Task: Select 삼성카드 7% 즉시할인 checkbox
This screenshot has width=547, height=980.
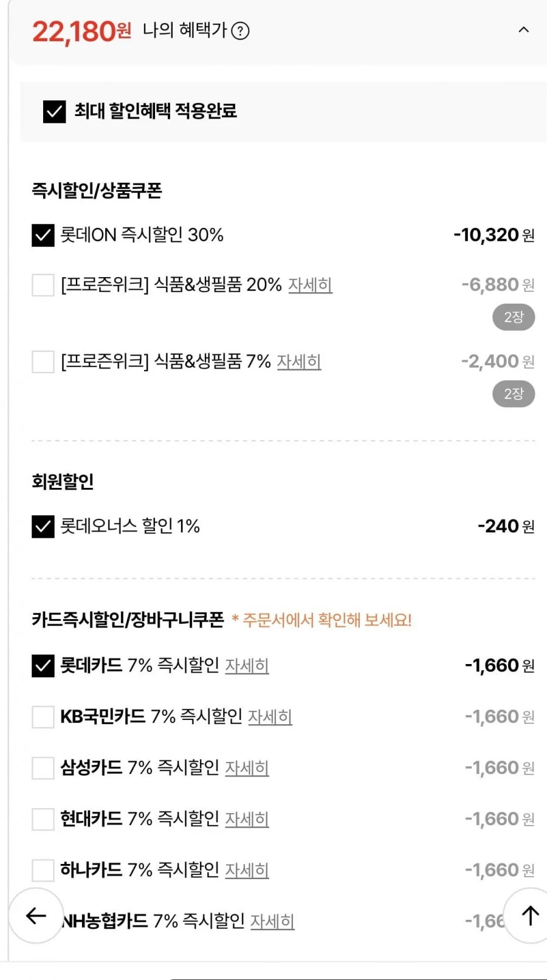Action: pyautogui.click(x=43, y=768)
